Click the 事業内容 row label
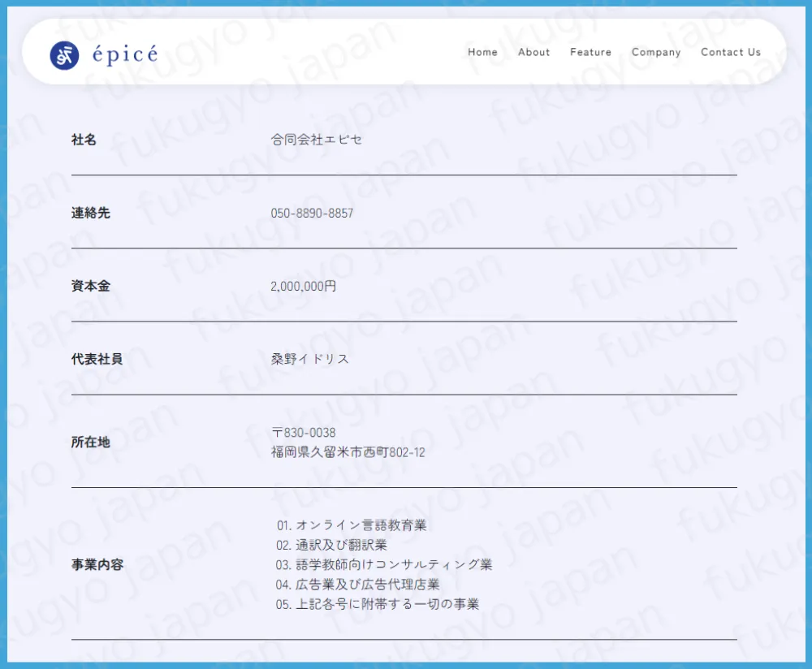The image size is (812, 669). click(x=97, y=564)
